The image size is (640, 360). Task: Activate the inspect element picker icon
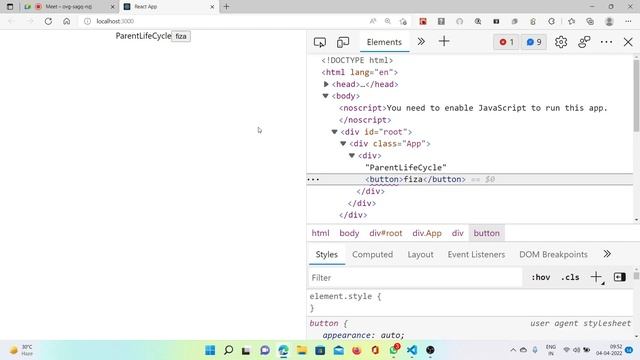320,42
